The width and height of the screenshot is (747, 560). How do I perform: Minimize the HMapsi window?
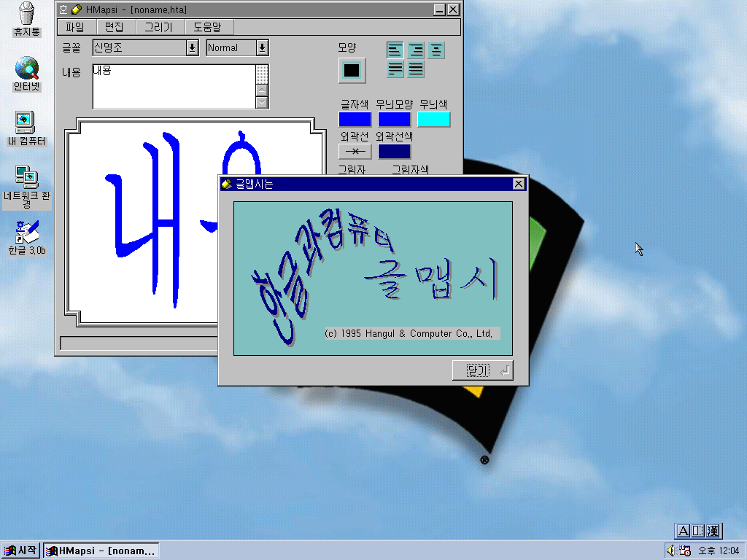tap(440, 9)
